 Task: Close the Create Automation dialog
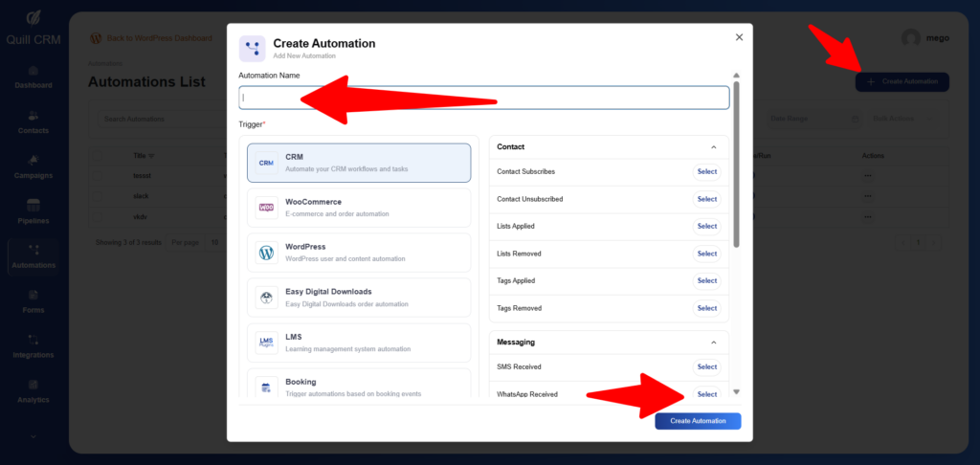point(739,37)
